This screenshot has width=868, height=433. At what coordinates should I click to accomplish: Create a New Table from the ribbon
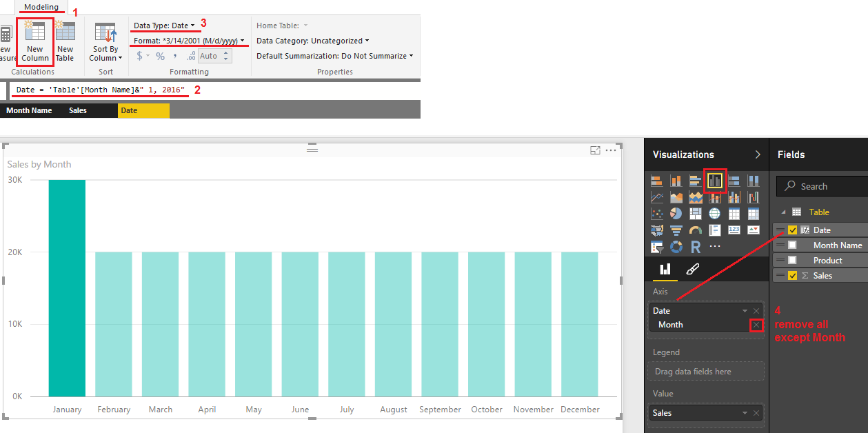pyautogui.click(x=65, y=41)
